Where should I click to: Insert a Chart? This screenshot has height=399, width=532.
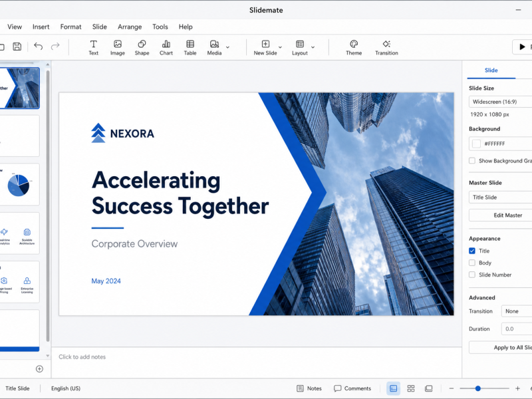coord(166,47)
